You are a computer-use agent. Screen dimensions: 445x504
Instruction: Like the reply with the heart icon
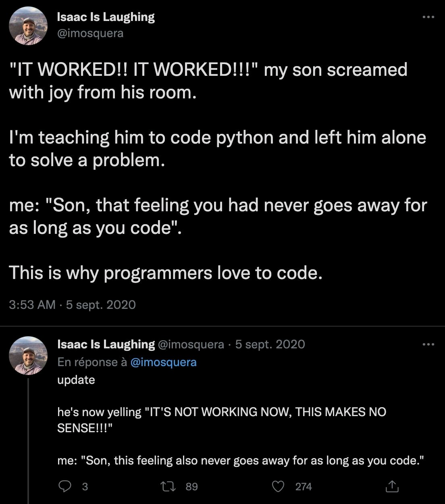coord(278,487)
